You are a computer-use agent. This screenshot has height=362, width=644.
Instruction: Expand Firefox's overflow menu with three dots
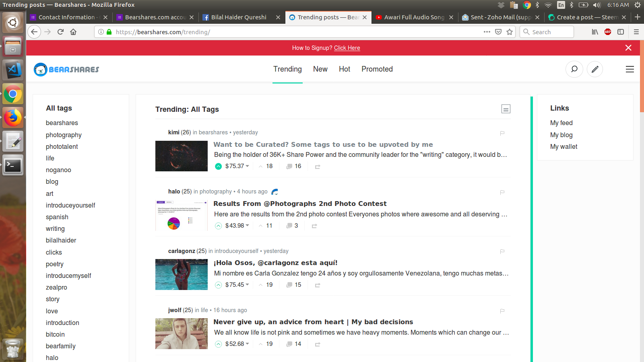click(x=487, y=32)
